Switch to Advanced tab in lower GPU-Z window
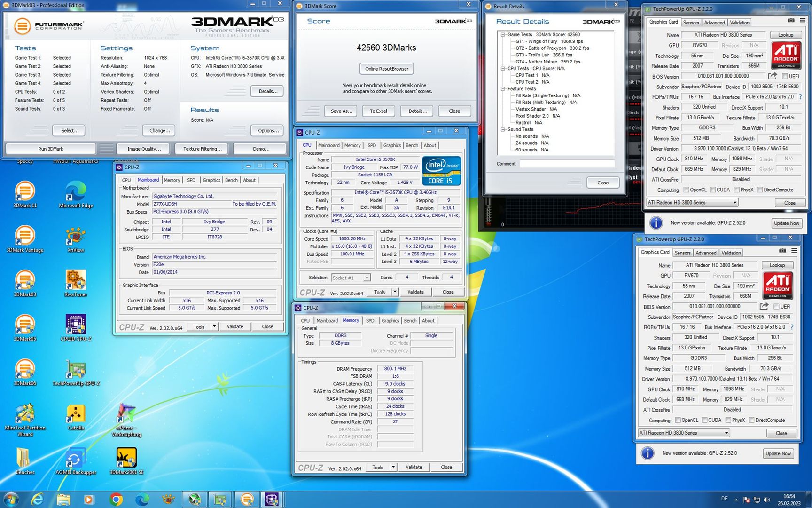The height and width of the screenshot is (508, 812). click(x=706, y=253)
